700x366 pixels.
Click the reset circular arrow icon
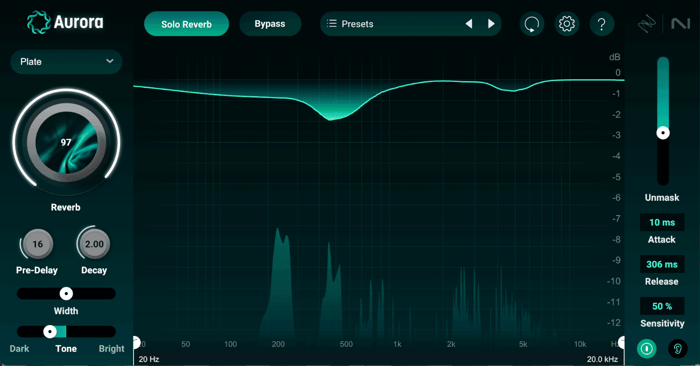[x=531, y=24]
